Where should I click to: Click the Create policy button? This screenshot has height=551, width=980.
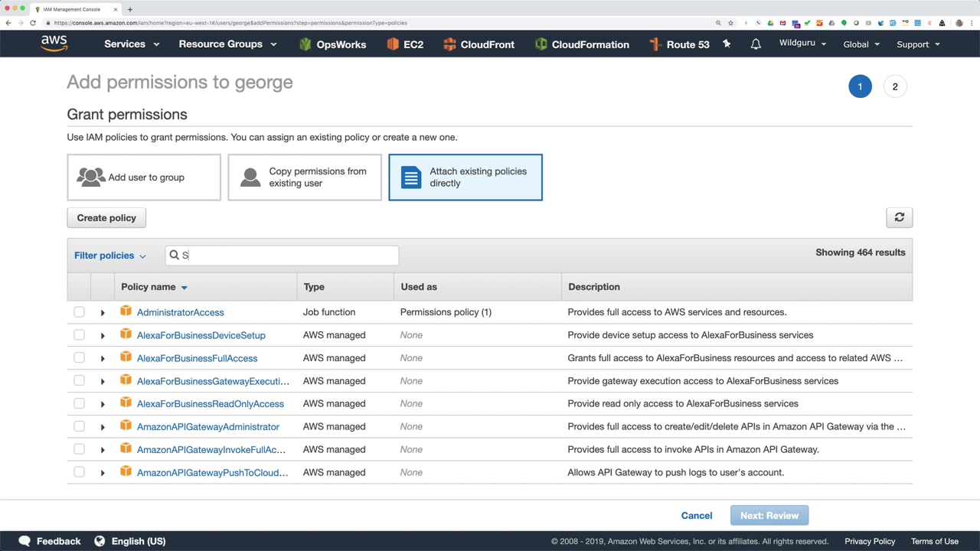(x=106, y=218)
